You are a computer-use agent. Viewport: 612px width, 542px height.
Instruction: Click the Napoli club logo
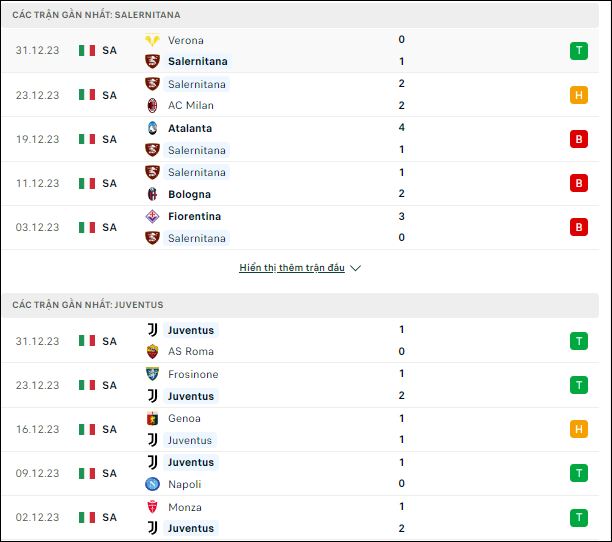tap(152, 484)
